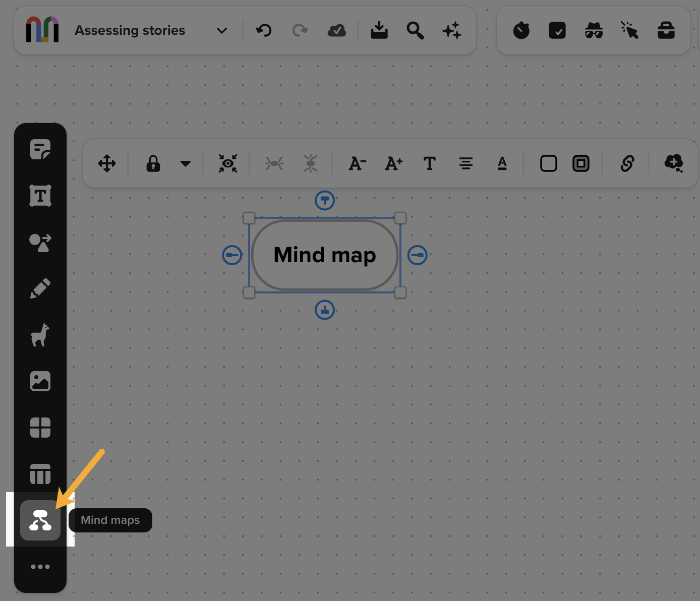The height and width of the screenshot is (601, 700).
Task: Toggle the lock on selected node
Action: pos(153,163)
